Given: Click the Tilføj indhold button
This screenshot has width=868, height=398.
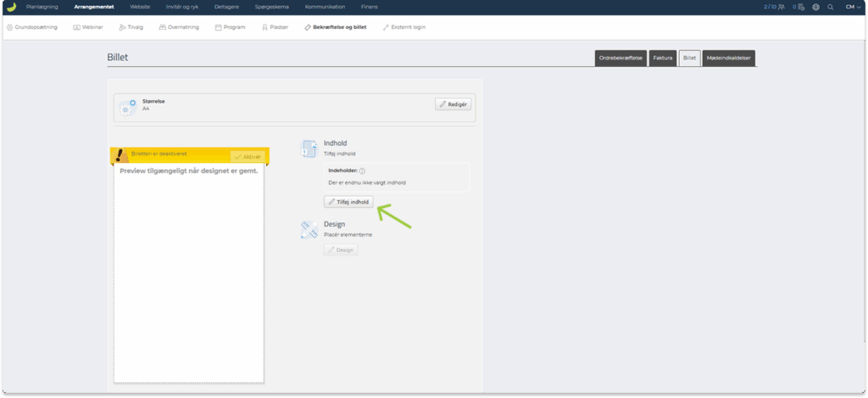Looking at the screenshot, I should point(348,202).
